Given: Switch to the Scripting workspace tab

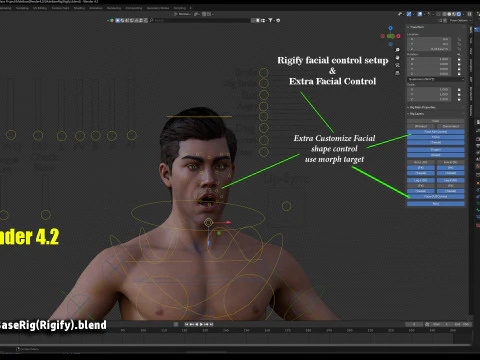Looking at the screenshot, I should click(180, 8).
